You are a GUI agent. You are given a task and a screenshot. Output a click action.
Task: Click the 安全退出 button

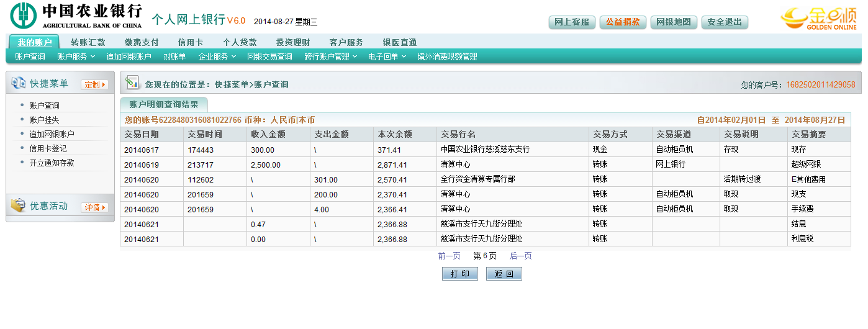tap(725, 22)
